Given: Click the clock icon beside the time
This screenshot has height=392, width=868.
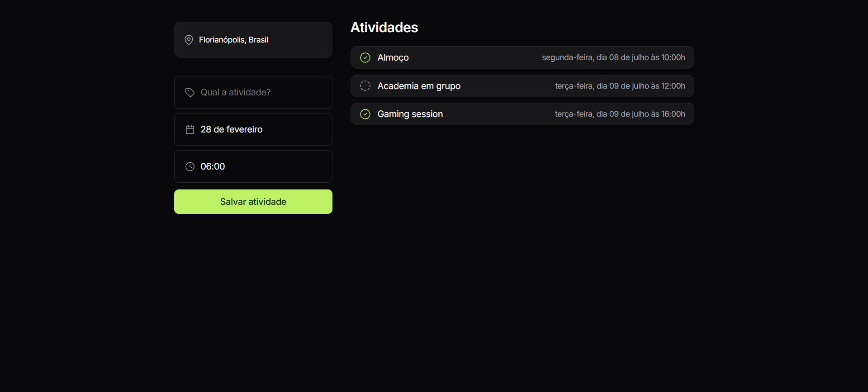Looking at the screenshot, I should 190,167.
